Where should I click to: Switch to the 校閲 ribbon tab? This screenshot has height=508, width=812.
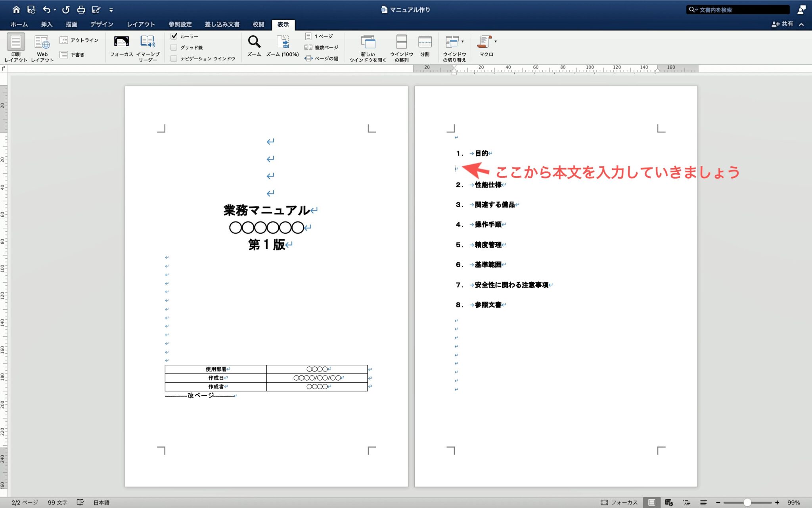pyautogui.click(x=258, y=24)
